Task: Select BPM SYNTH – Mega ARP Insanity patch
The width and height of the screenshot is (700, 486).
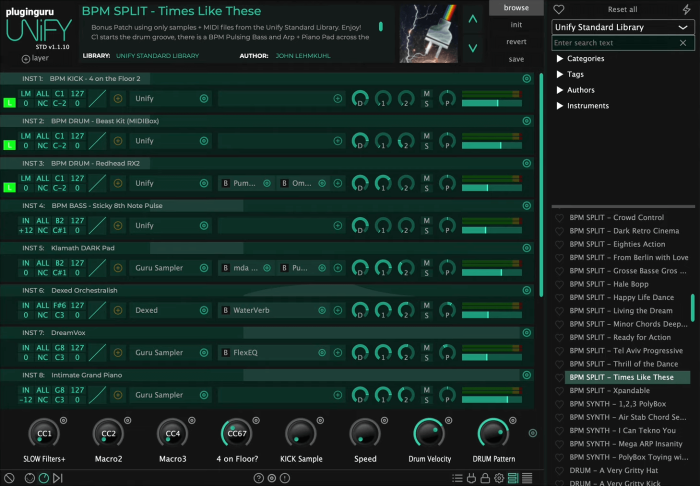Action: 625,444
